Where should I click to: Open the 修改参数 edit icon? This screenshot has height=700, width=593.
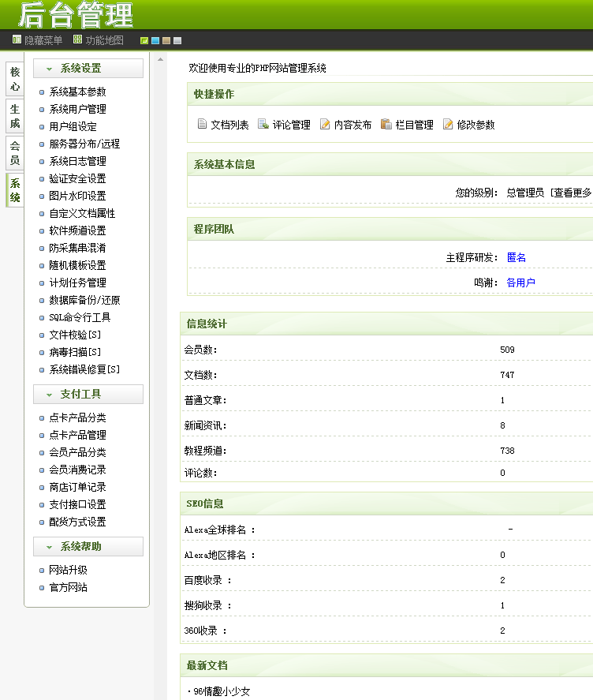coord(448,124)
